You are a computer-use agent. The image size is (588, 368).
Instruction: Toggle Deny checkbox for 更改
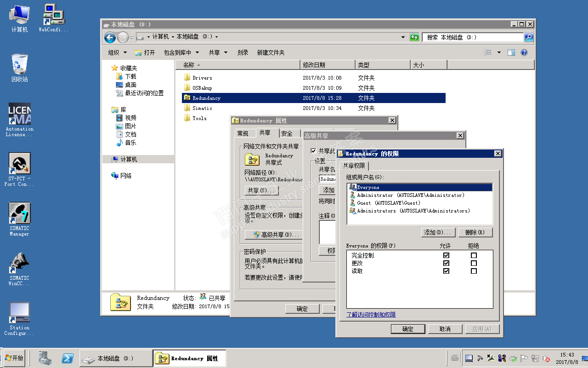(x=474, y=263)
